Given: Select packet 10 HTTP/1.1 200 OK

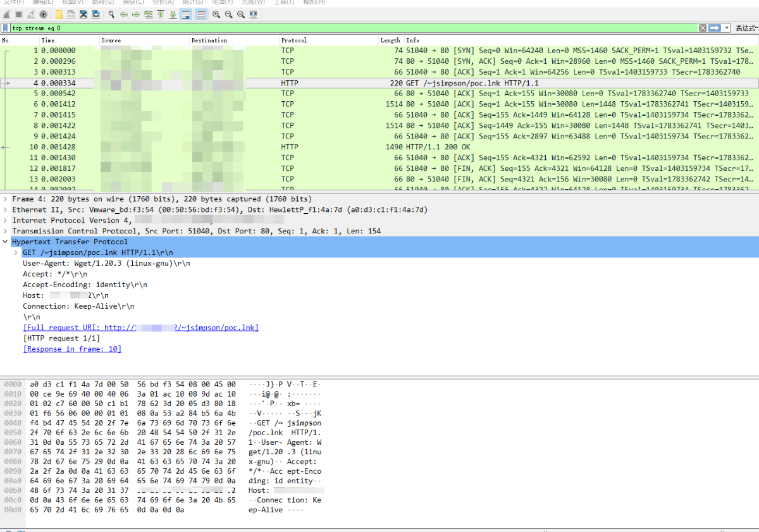Looking at the screenshot, I should coord(379,147).
